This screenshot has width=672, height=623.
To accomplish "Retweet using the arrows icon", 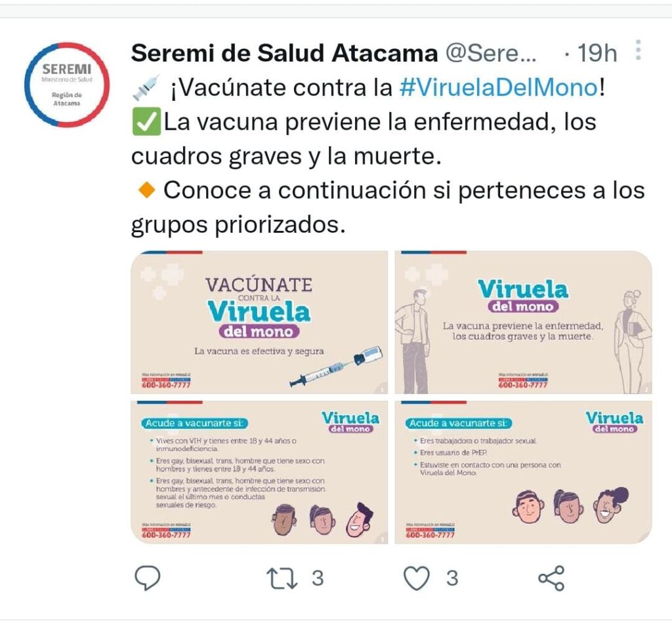I will pyautogui.click(x=282, y=578).
